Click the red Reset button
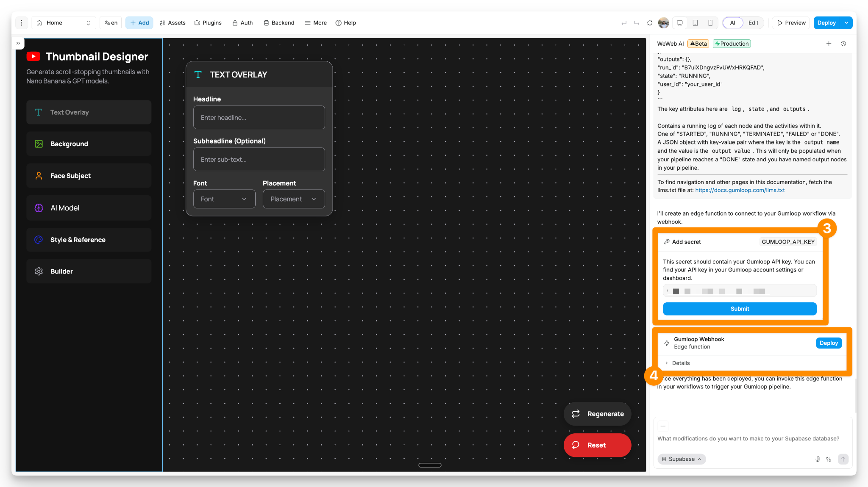The image size is (868, 487). pos(597,445)
